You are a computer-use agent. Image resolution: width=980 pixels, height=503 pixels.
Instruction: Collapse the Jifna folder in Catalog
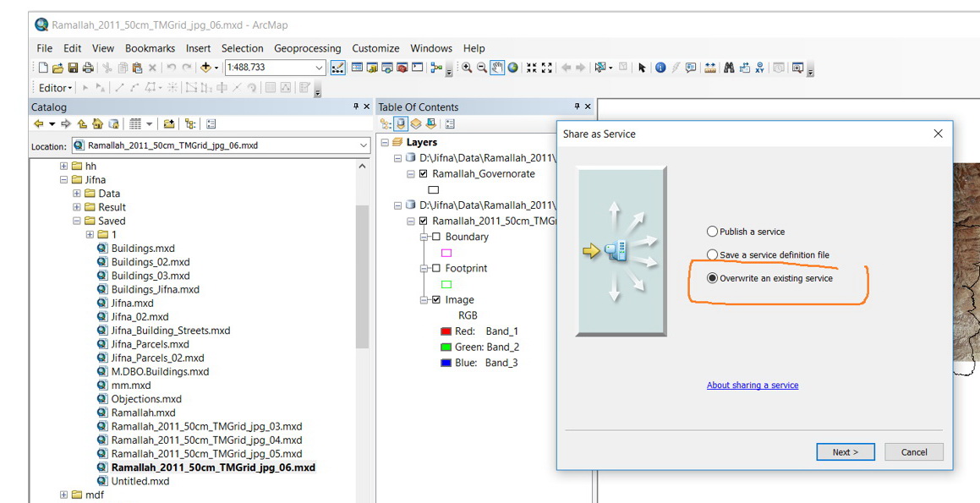63,180
